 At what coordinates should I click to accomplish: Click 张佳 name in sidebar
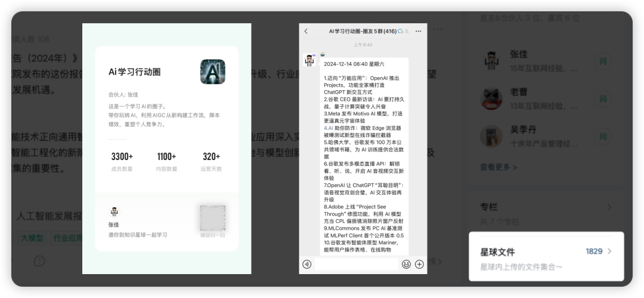[x=519, y=54]
